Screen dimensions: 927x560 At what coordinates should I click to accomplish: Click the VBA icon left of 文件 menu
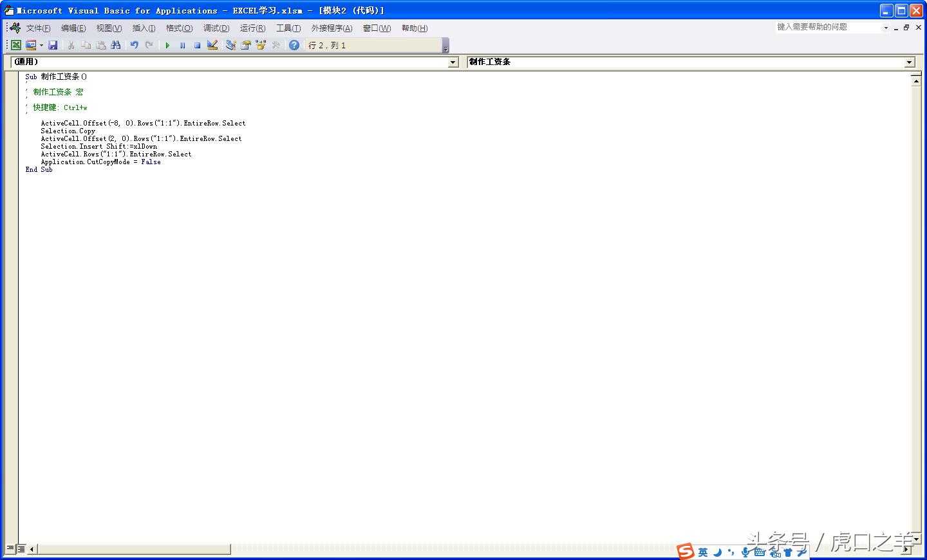point(15,28)
